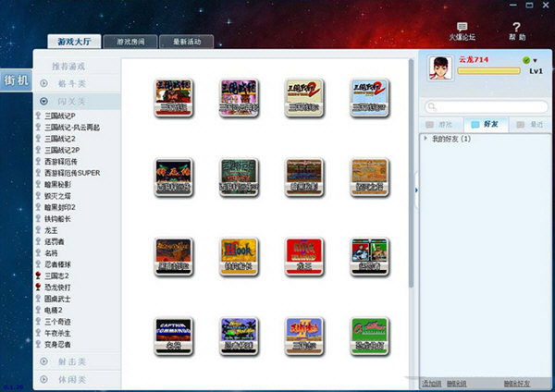Open the 火爆论坛 forum icon
The height and width of the screenshot is (392, 555).
tap(462, 27)
